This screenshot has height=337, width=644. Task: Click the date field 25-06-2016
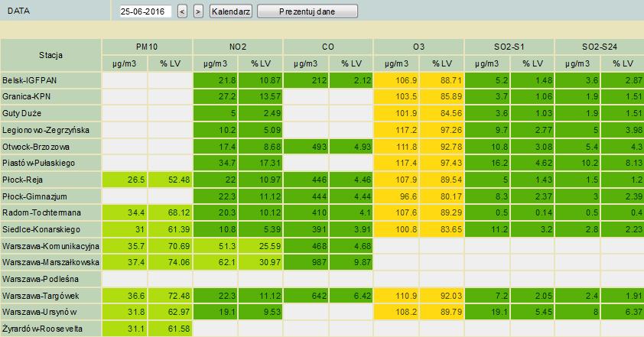(145, 11)
